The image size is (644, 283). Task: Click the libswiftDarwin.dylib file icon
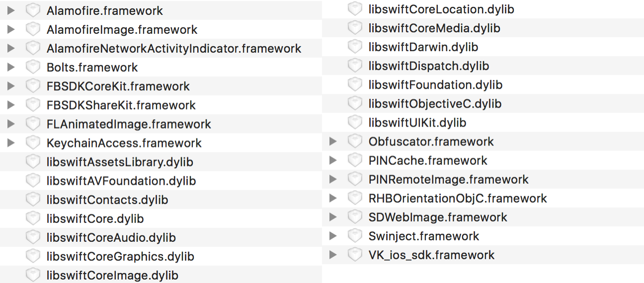355,47
